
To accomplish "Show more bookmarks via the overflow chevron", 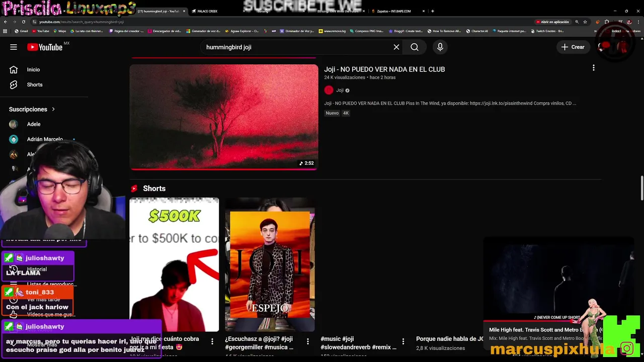I will pos(595,31).
